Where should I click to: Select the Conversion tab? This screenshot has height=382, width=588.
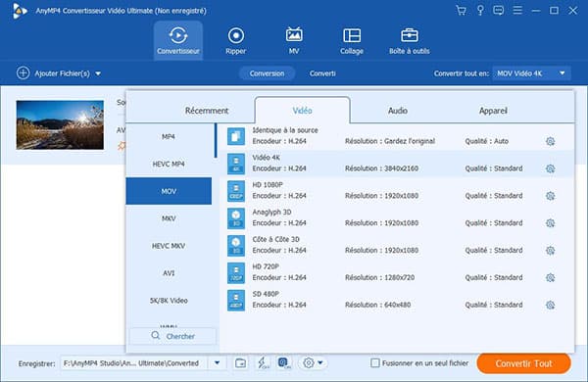pyautogui.click(x=267, y=73)
